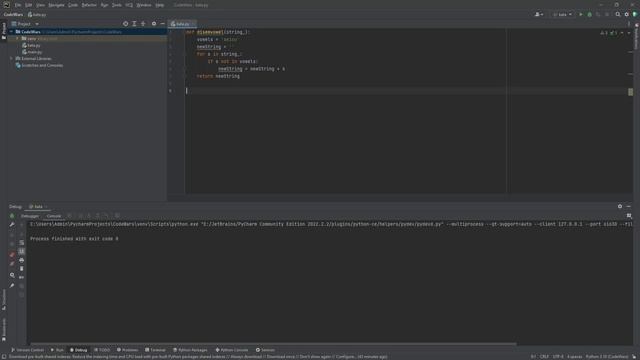Expand the venv folder
Image resolution: width=640 pixels, height=360 pixels.
pos(18,38)
